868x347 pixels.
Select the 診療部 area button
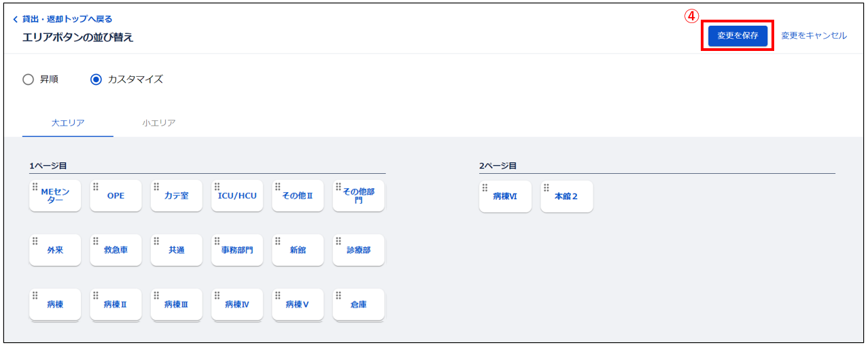coord(358,250)
